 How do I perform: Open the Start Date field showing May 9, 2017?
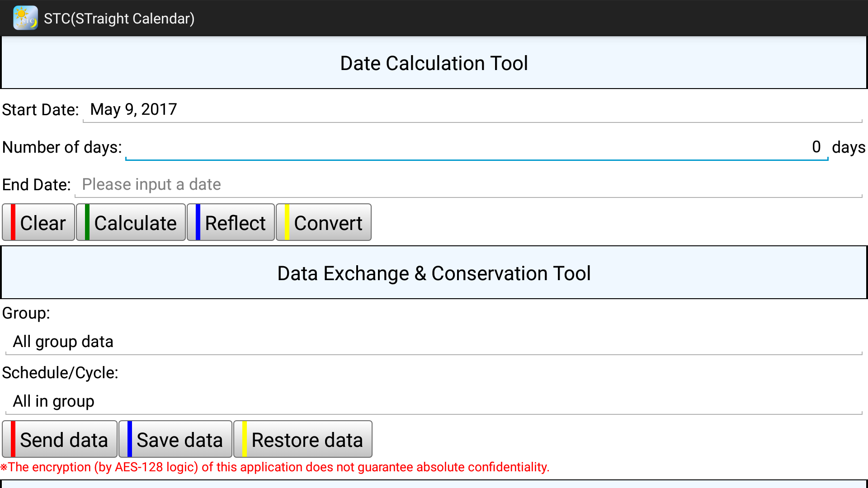(472, 110)
